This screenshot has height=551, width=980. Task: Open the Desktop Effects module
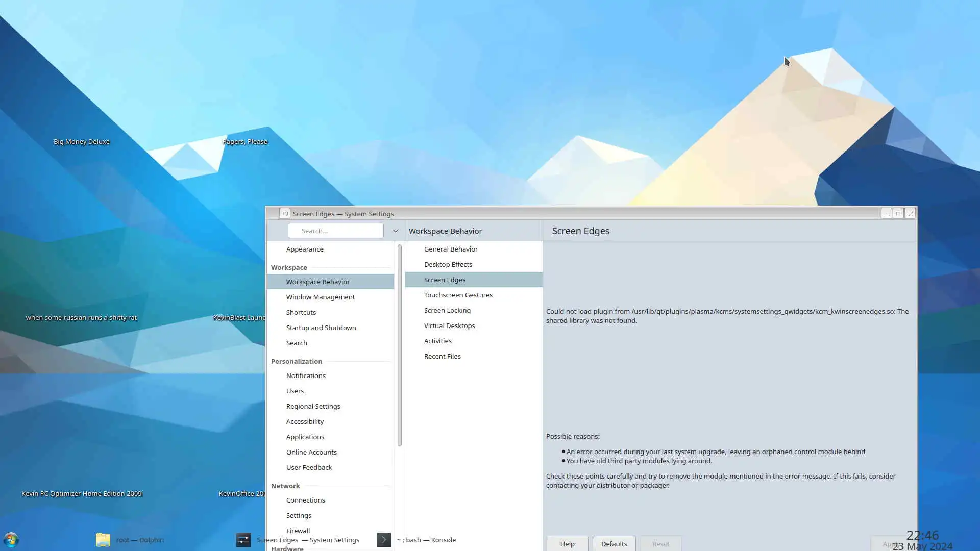[448, 264]
